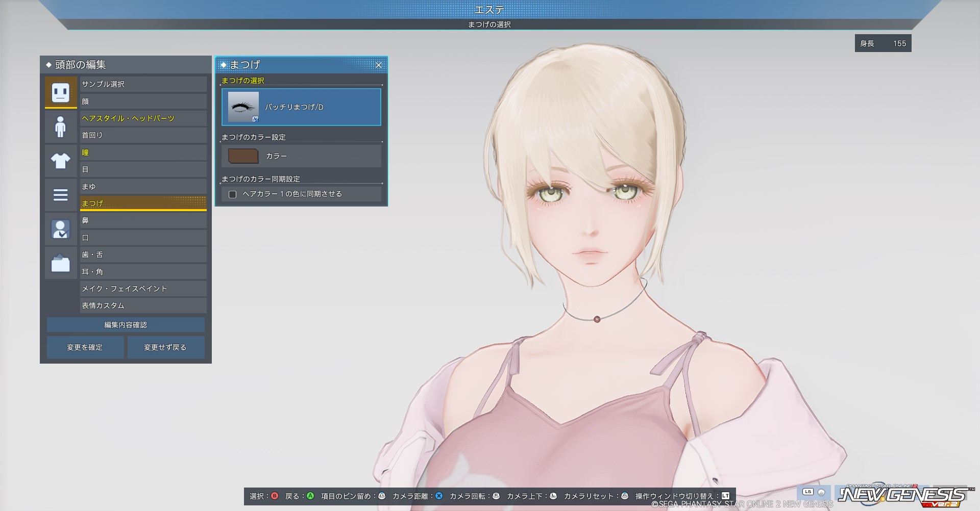Click the X button camera rotate hint

[439, 496]
